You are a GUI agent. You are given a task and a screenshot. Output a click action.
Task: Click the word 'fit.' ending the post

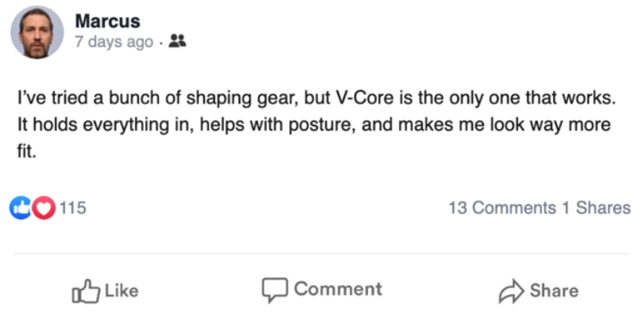pyautogui.click(x=27, y=152)
